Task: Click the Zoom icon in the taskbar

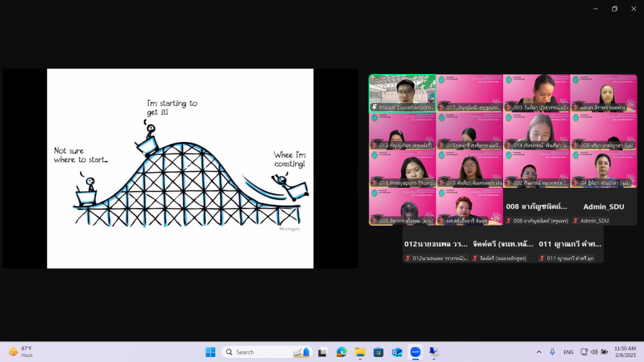Action: click(x=415, y=352)
